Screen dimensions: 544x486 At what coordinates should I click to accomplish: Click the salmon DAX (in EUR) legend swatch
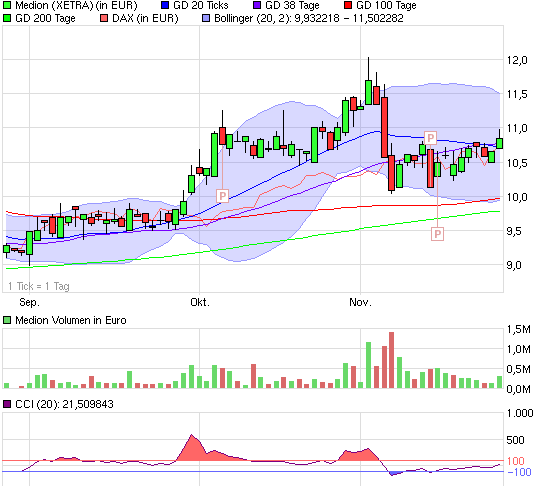click(104, 18)
